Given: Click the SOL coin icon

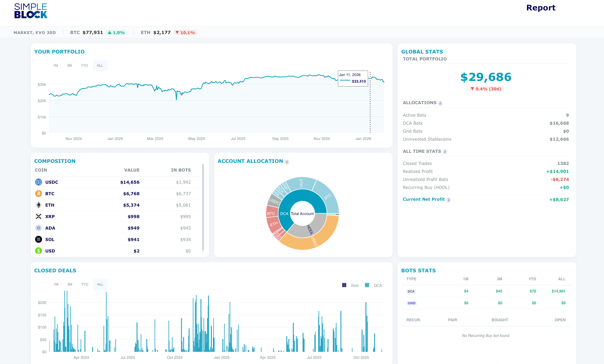Looking at the screenshot, I should pos(39,239).
